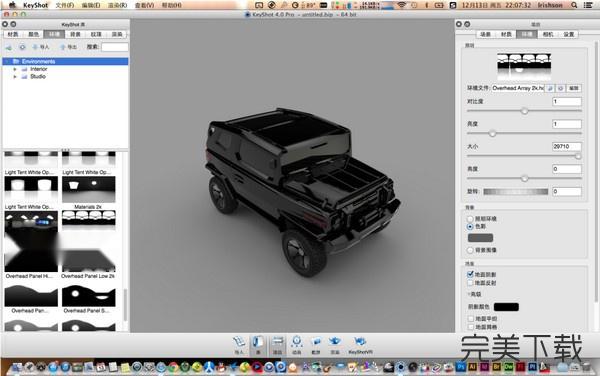Screen dimensions: 600x376
Task: Toggle the Library (库) button in bottom toolbar
Action: 258,344
